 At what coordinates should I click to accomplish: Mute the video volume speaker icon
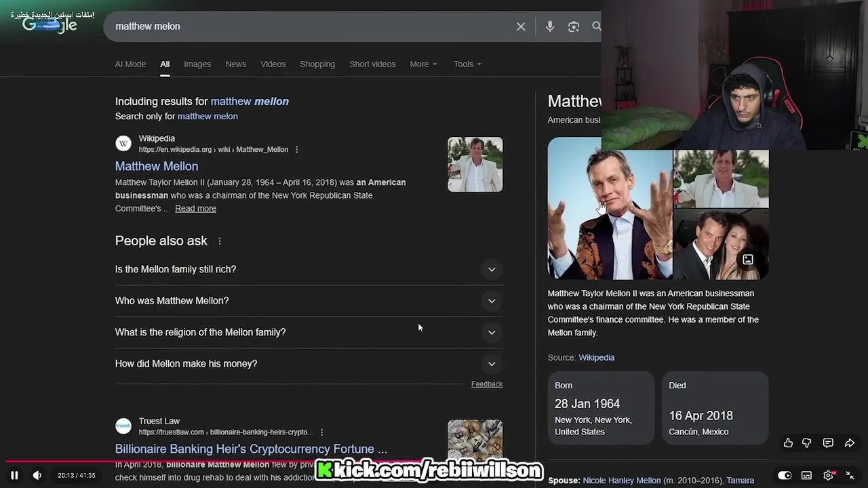tap(37, 475)
